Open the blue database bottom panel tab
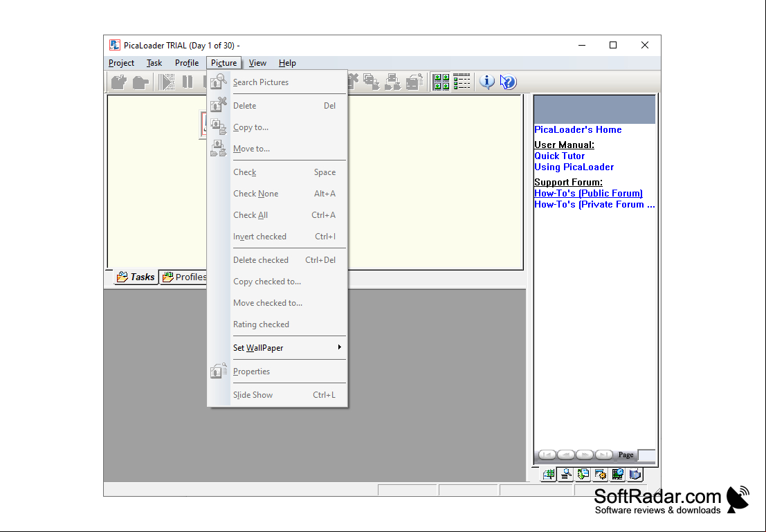766x532 pixels. [635, 475]
